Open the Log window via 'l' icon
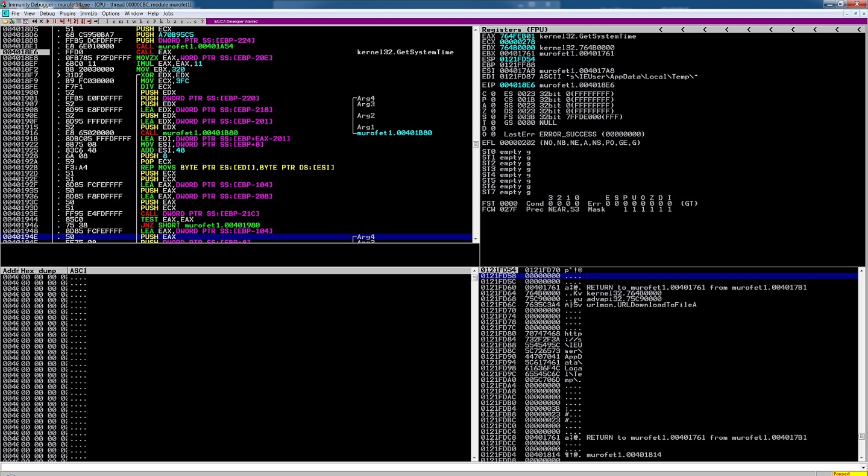Screen dimensions: 868x476 point(107,21)
